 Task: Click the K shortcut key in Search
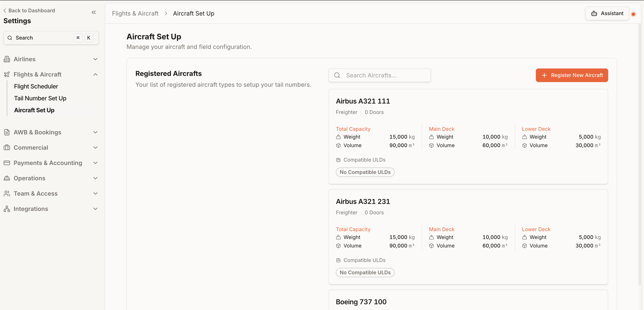(x=89, y=38)
